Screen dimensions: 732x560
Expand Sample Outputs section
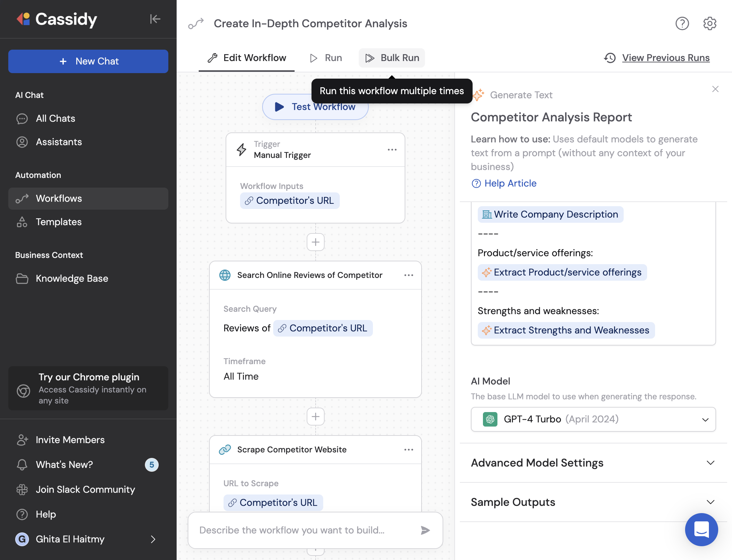593,502
